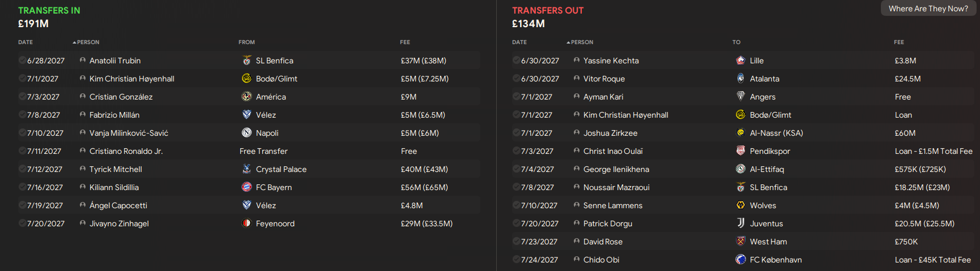Viewport: 980px width, 271px height.
Task: Select the West Ham club crest
Action: (x=740, y=241)
